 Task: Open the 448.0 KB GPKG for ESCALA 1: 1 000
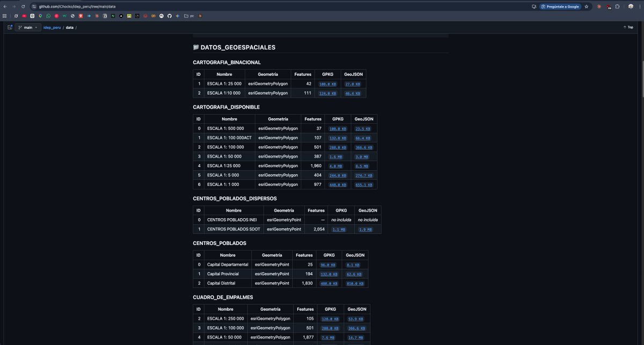pyautogui.click(x=338, y=185)
